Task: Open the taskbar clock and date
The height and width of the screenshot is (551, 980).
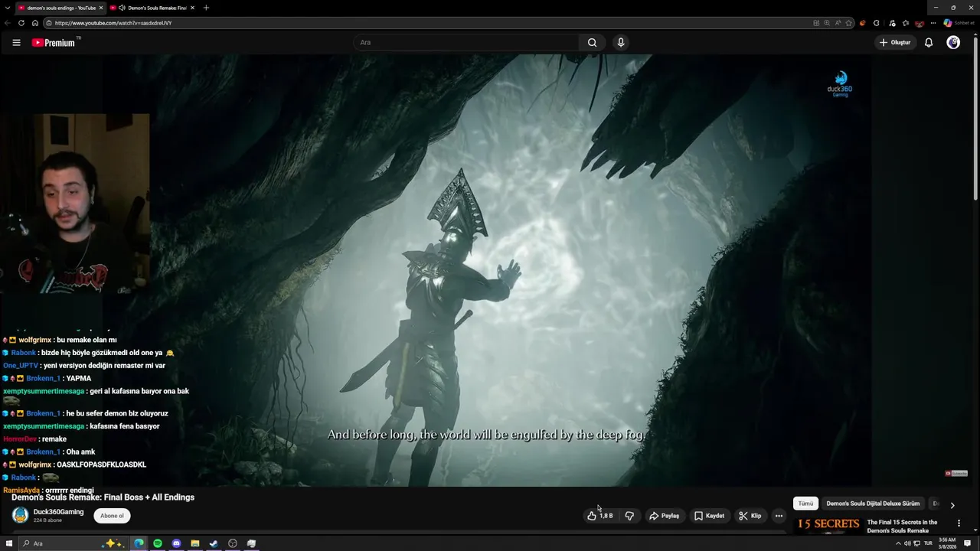Action: click(x=947, y=543)
